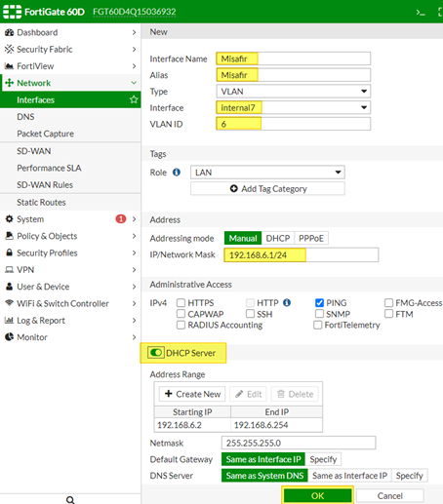Select DHCP addressing mode

(x=278, y=238)
